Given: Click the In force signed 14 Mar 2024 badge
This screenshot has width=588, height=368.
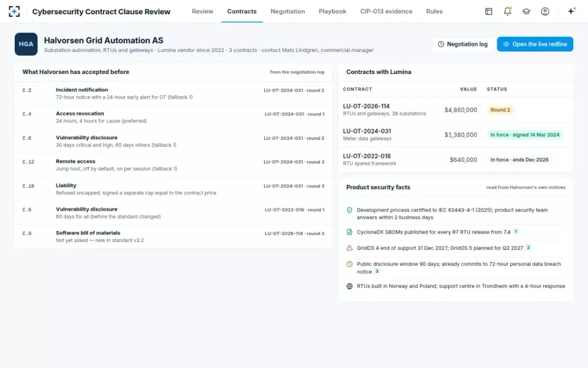Looking at the screenshot, I should 525,134.
